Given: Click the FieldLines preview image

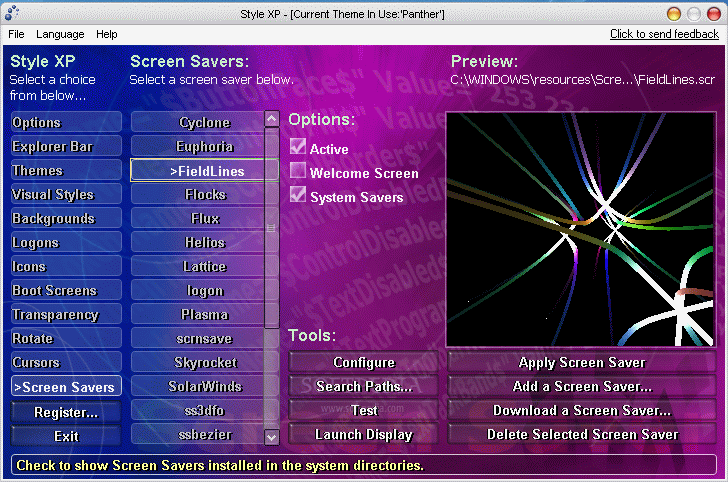Looking at the screenshot, I should tap(580, 229).
